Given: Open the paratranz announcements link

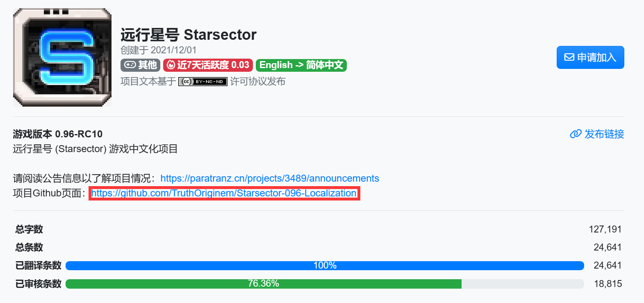Looking at the screenshot, I should (269, 178).
